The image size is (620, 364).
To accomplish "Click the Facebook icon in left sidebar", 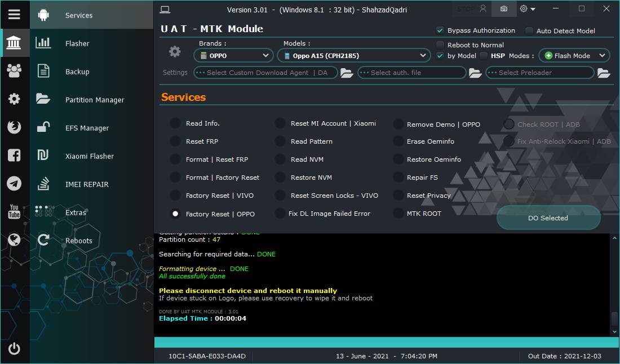I will point(14,156).
